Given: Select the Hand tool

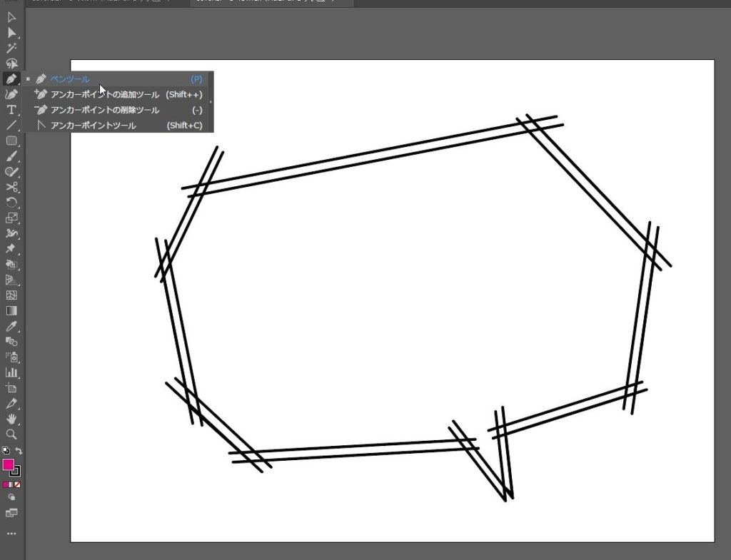Looking at the screenshot, I should click(11, 419).
